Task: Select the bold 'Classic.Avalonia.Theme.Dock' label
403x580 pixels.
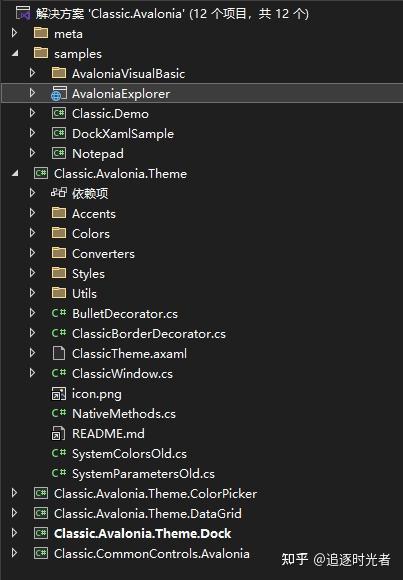Action: (x=142, y=533)
